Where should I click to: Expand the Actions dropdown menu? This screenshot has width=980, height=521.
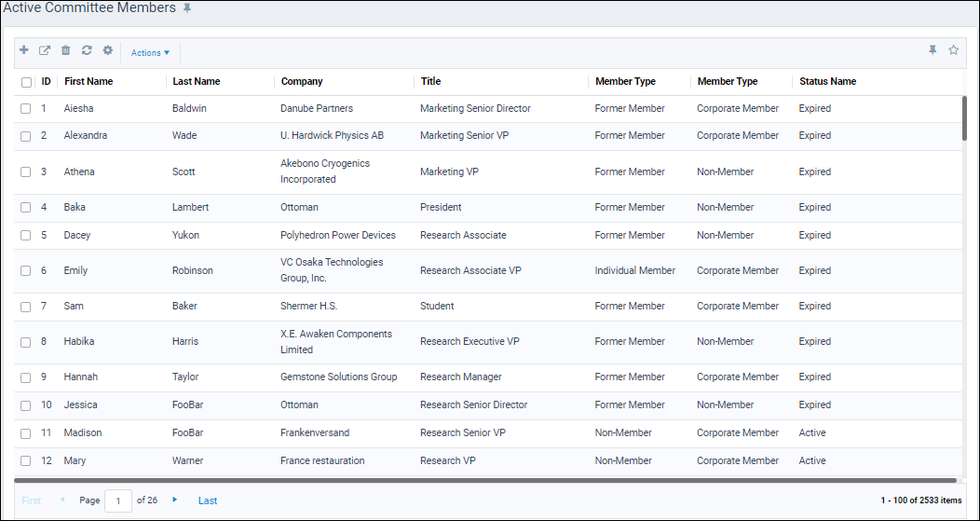click(151, 53)
